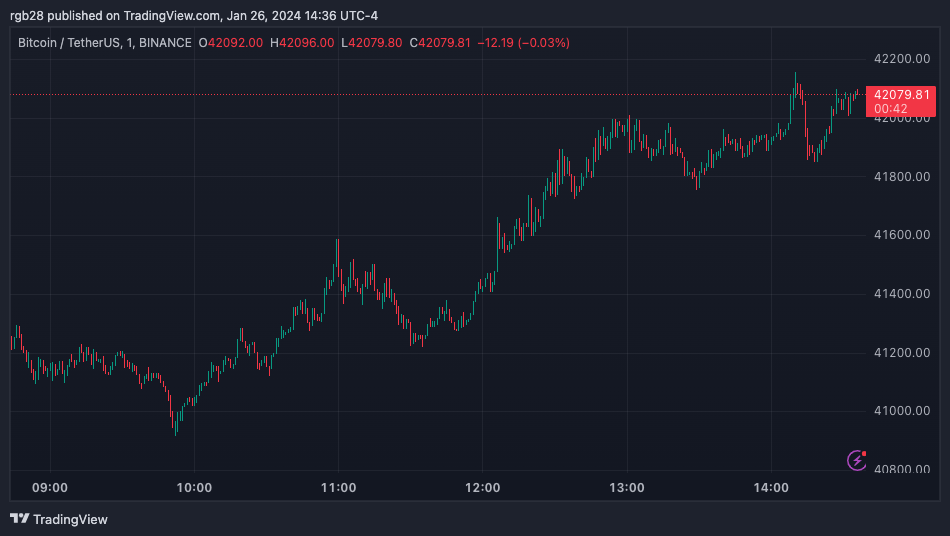The width and height of the screenshot is (950, 536).
Task: Click the TradingView wordmark text
Action: tap(70, 519)
